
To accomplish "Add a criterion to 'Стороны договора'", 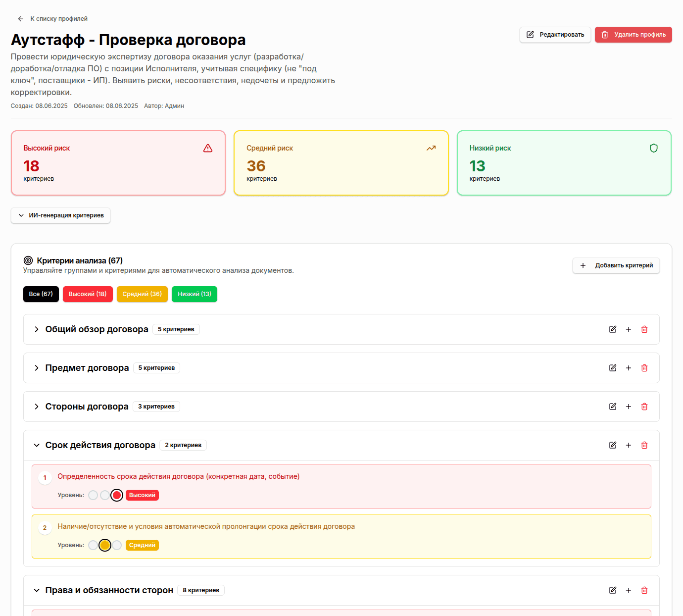I will [629, 407].
